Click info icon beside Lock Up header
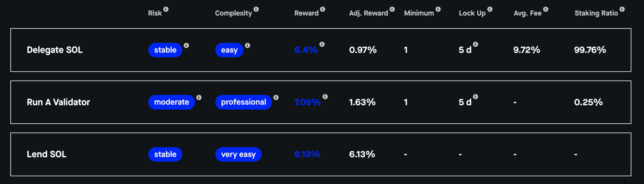The width and height of the screenshot is (644, 184). 490,9
